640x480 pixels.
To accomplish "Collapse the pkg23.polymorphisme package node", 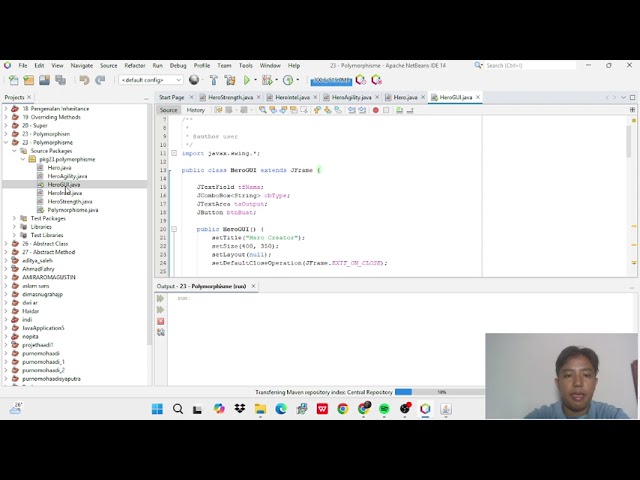I will click(23, 159).
